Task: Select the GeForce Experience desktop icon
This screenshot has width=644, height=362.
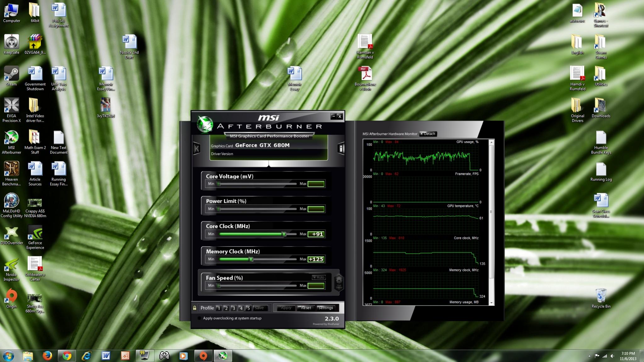Action: (x=35, y=237)
